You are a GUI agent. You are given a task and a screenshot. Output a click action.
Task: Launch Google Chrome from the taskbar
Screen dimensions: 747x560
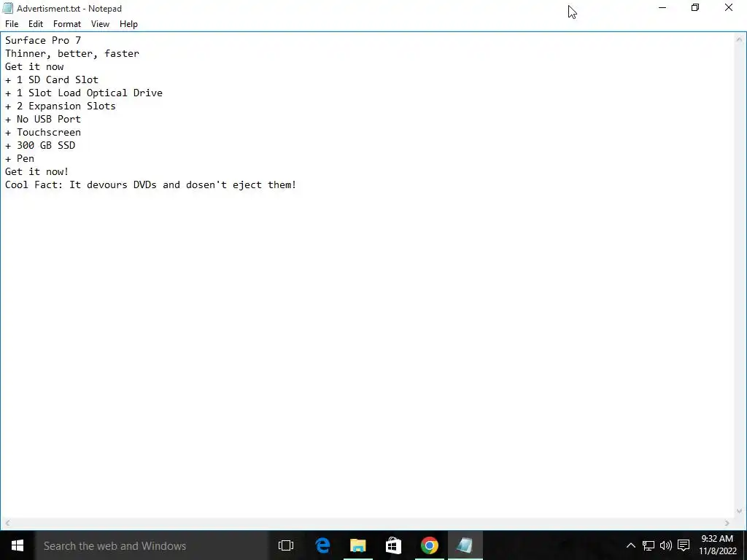coord(429,545)
